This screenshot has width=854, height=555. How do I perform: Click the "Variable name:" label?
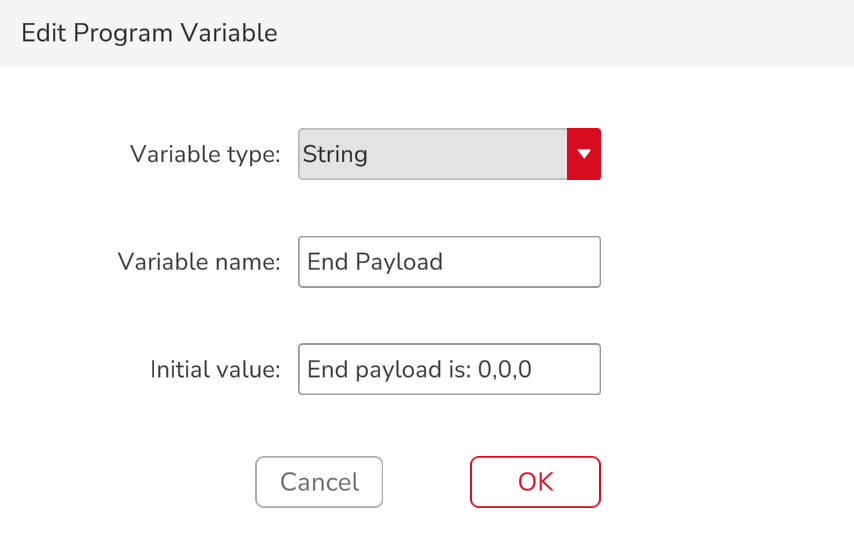click(199, 262)
